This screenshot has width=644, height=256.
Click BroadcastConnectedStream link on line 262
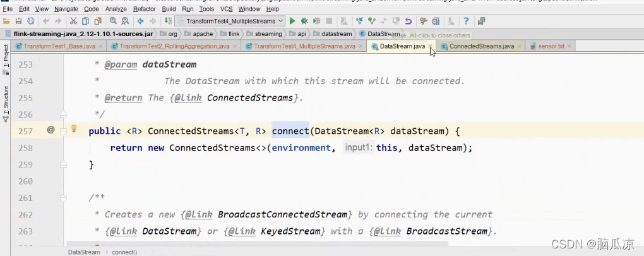283,214
